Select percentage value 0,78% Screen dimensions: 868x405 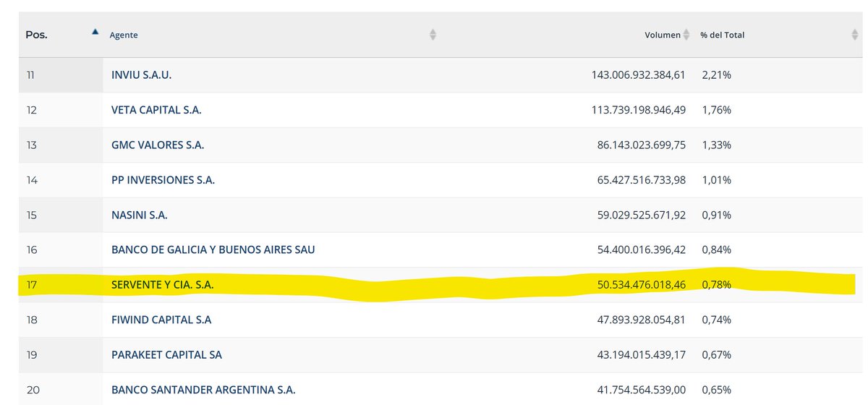(716, 285)
